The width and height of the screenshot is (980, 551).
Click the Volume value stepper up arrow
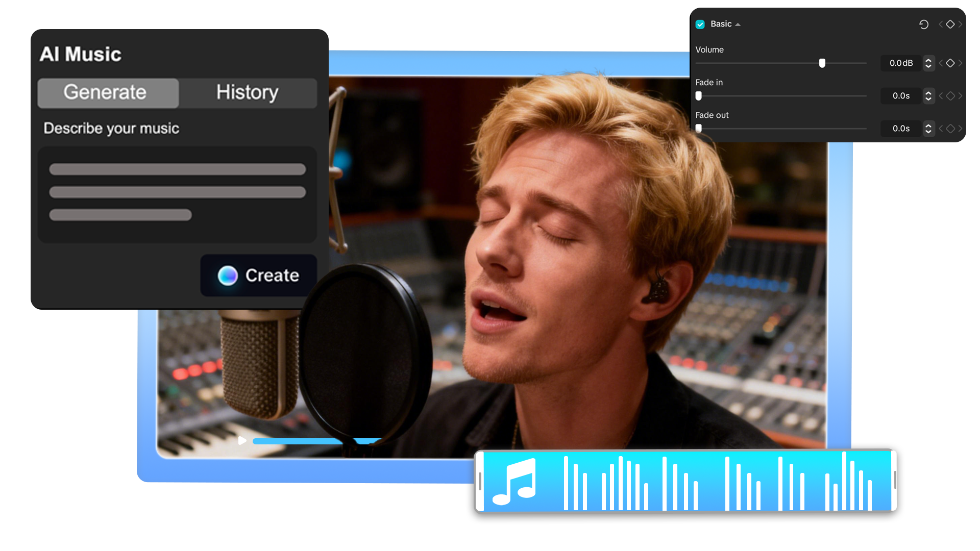(x=928, y=60)
